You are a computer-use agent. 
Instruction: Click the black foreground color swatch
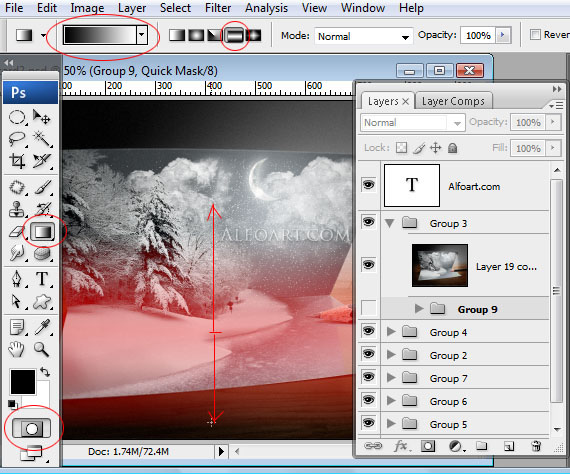tap(23, 382)
